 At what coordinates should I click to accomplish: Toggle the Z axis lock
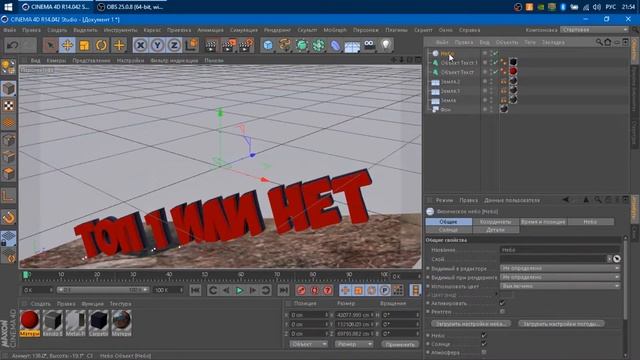click(174, 45)
